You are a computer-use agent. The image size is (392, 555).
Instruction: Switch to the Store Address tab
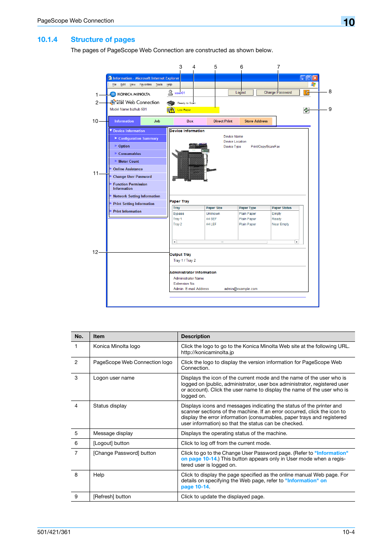(x=256, y=121)
